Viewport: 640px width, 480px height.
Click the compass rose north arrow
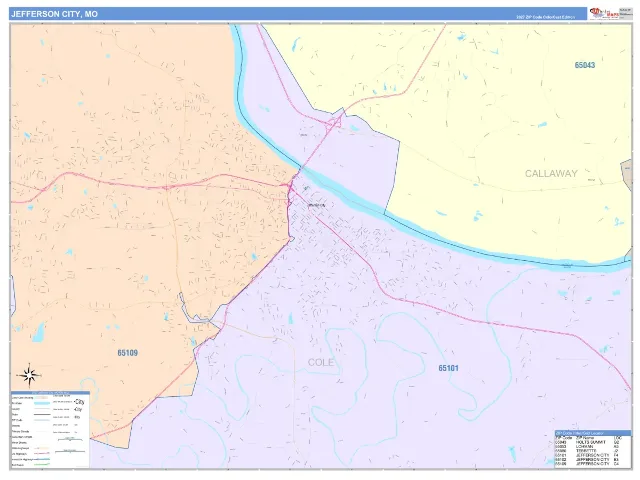(x=29, y=375)
